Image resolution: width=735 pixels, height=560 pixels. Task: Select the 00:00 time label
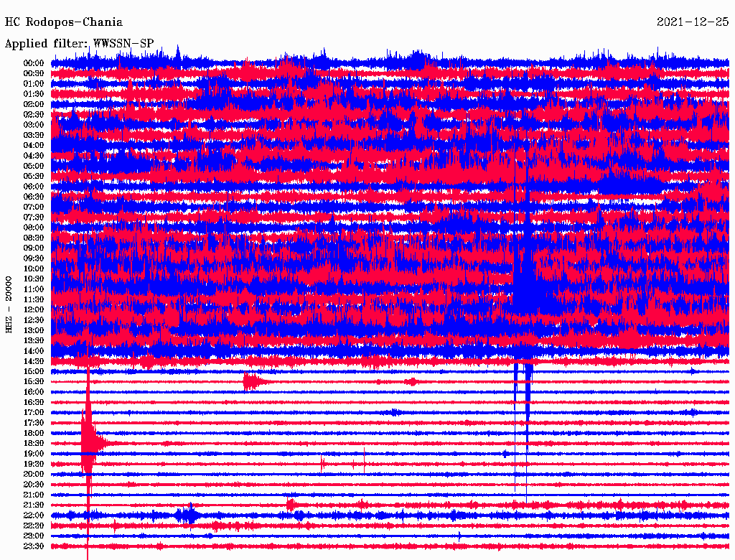click(x=34, y=63)
